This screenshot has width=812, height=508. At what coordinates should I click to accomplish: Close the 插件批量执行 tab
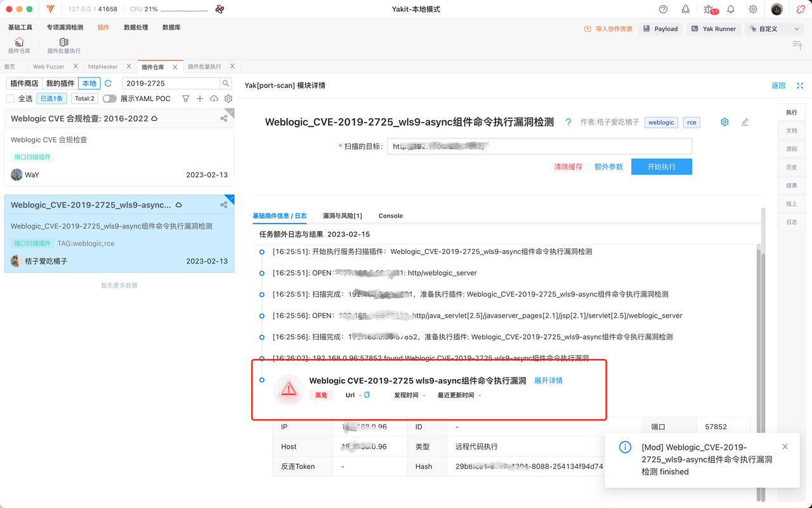tap(232, 66)
